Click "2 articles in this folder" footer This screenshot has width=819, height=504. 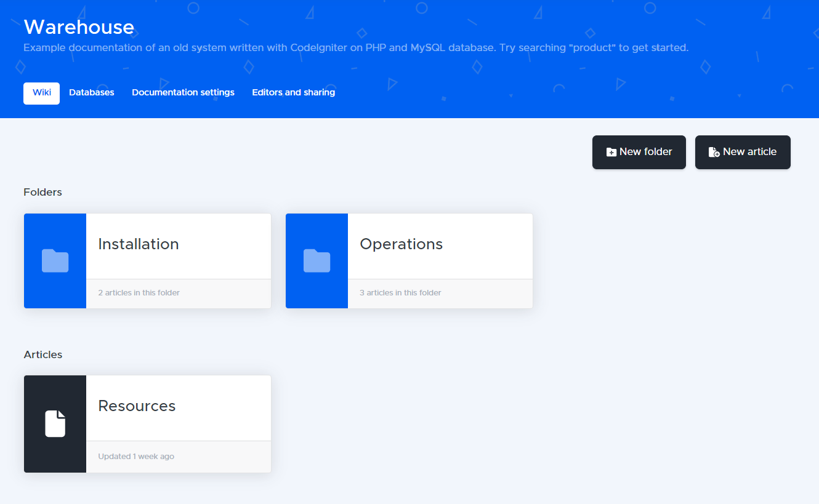(x=139, y=293)
